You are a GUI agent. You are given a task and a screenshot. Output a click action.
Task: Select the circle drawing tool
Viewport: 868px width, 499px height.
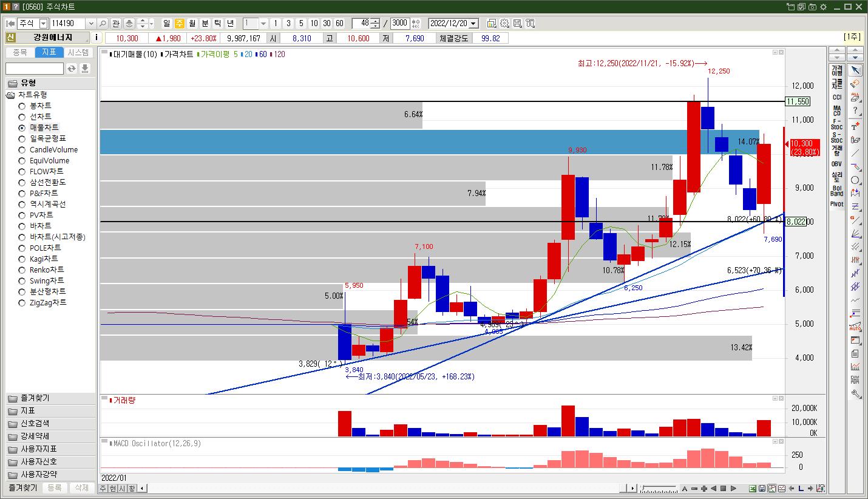(855, 180)
